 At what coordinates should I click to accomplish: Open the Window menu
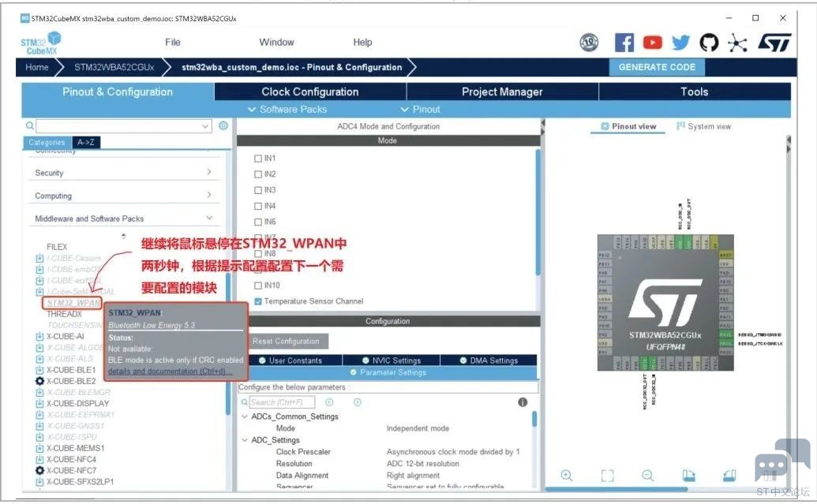click(x=277, y=42)
